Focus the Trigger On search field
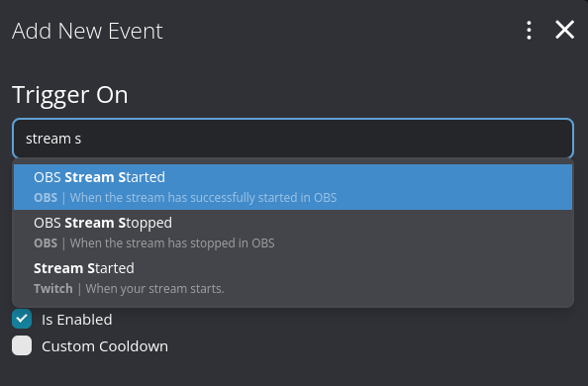The image size is (588, 386). 293,139
